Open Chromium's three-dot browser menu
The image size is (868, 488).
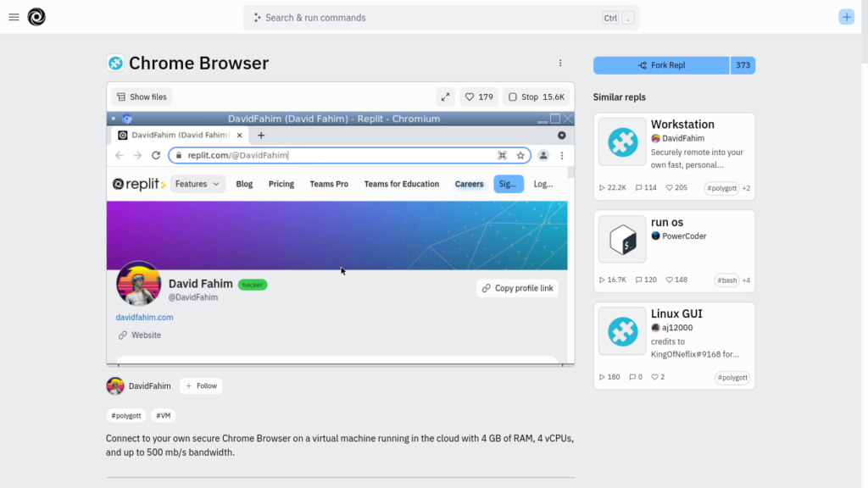562,155
